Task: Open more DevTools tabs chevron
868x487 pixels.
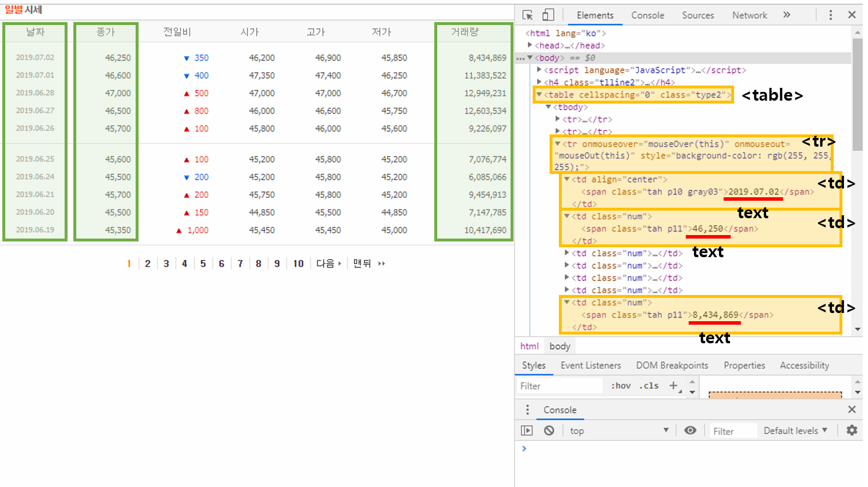Action: coord(787,15)
